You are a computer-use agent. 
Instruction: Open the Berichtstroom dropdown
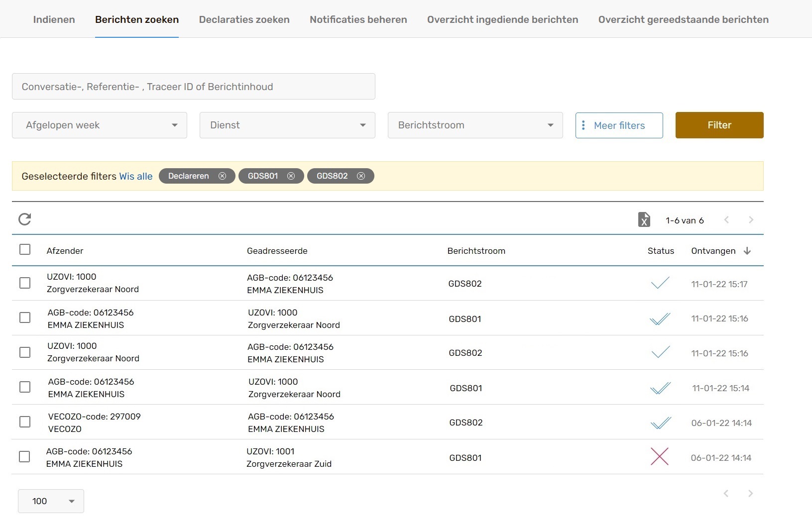[x=475, y=125]
